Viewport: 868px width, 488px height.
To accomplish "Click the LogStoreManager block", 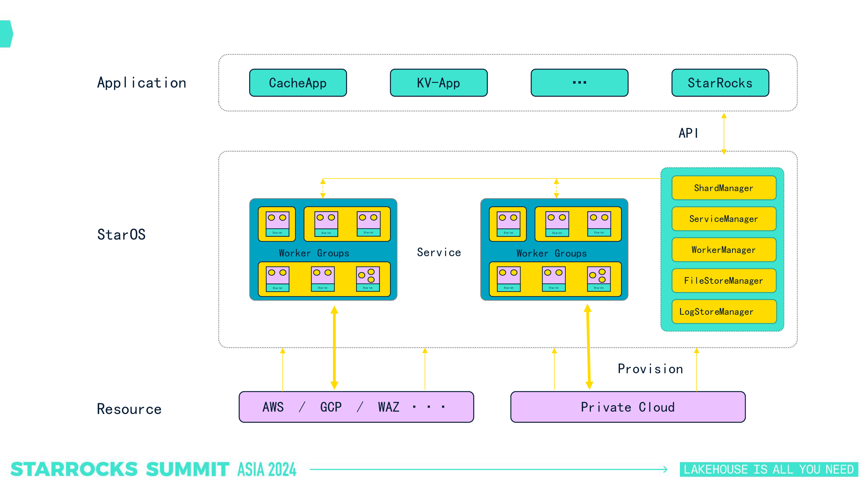I will (x=724, y=312).
